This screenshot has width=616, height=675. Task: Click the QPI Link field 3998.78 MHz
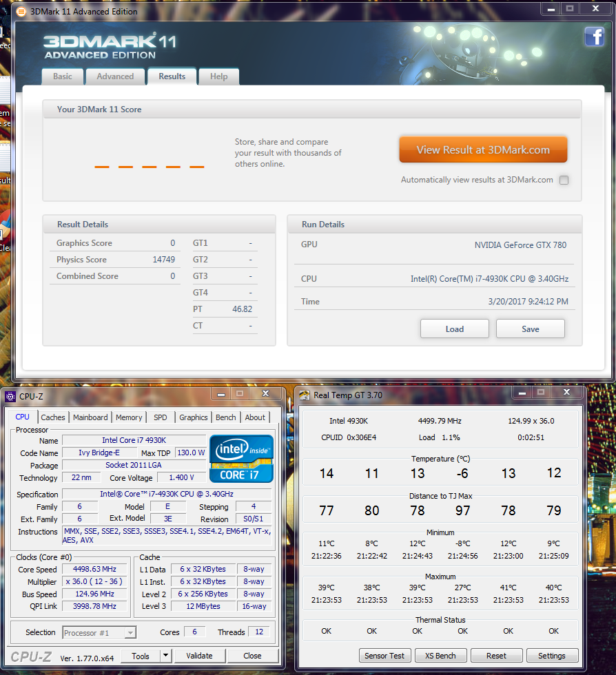[94, 606]
